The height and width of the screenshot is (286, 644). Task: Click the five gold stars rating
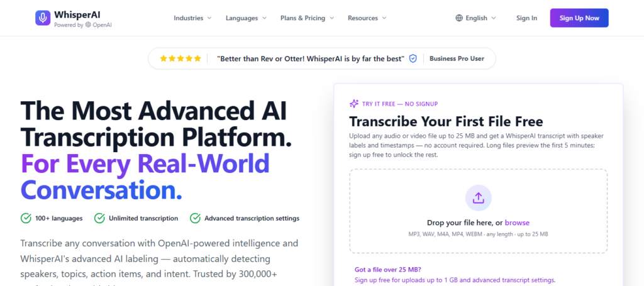click(180, 58)
